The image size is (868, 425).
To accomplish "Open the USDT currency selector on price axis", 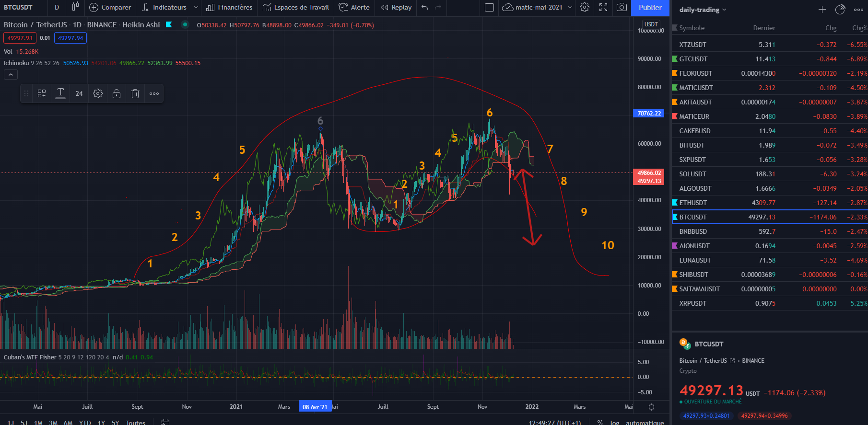I will pyautogui.click(x=651, y=24).
